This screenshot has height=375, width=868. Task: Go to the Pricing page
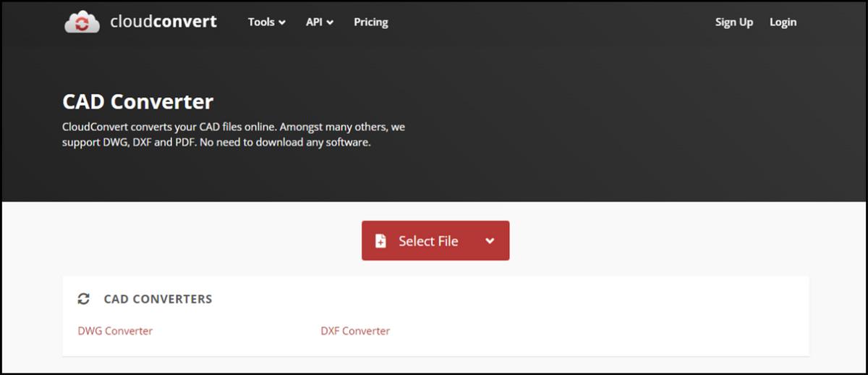coord(370,22)
